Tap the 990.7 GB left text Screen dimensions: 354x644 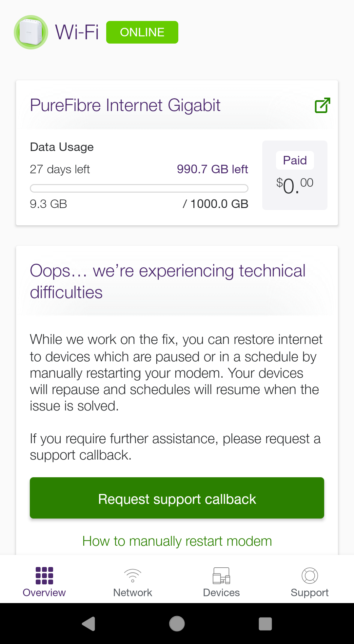click(212, 169)
